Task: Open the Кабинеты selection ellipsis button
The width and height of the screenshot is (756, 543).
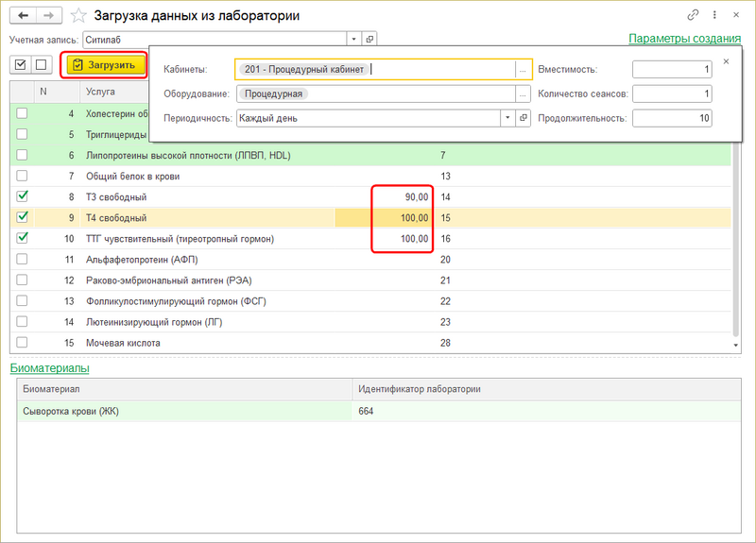Action: [523, 70]
